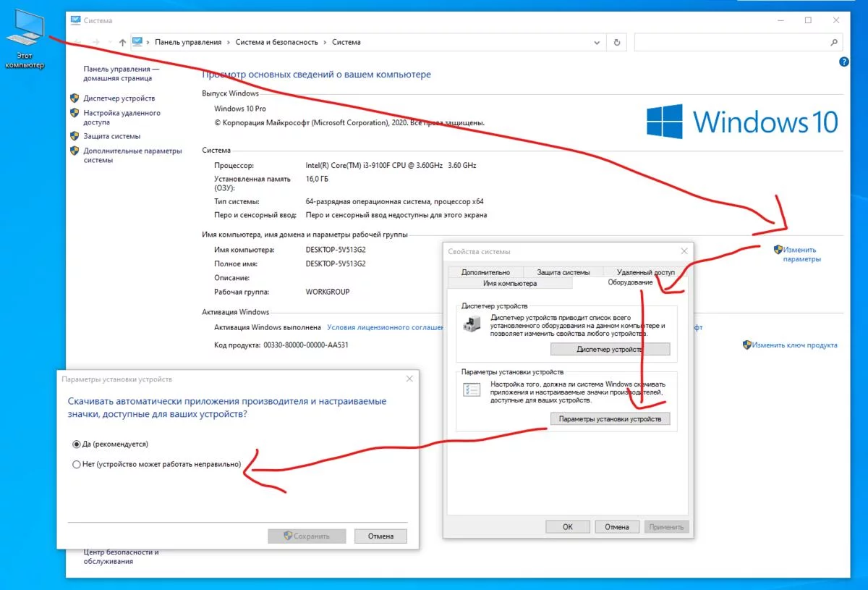Close the Свойства системы dialog
The image size is (868, 590).
[x=684, y=251]
